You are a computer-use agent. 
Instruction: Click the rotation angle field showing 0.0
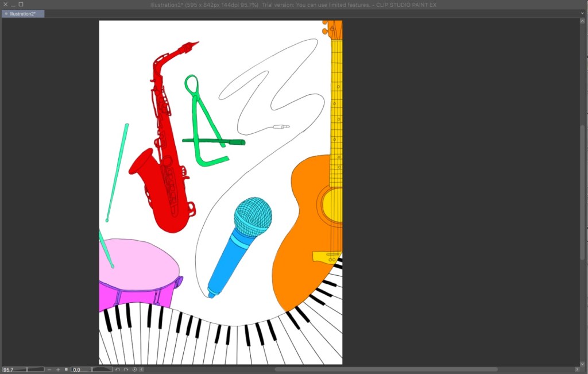tap(80, 369)
